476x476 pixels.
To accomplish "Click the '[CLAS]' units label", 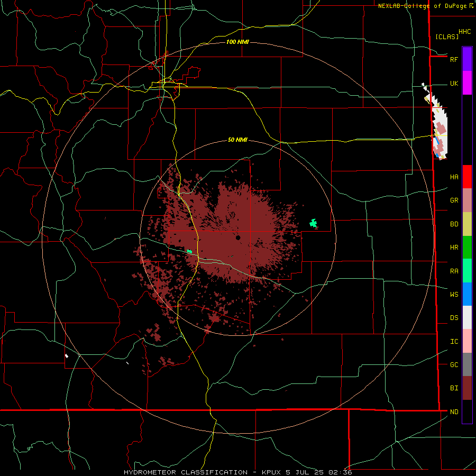I will click(447, 37).
